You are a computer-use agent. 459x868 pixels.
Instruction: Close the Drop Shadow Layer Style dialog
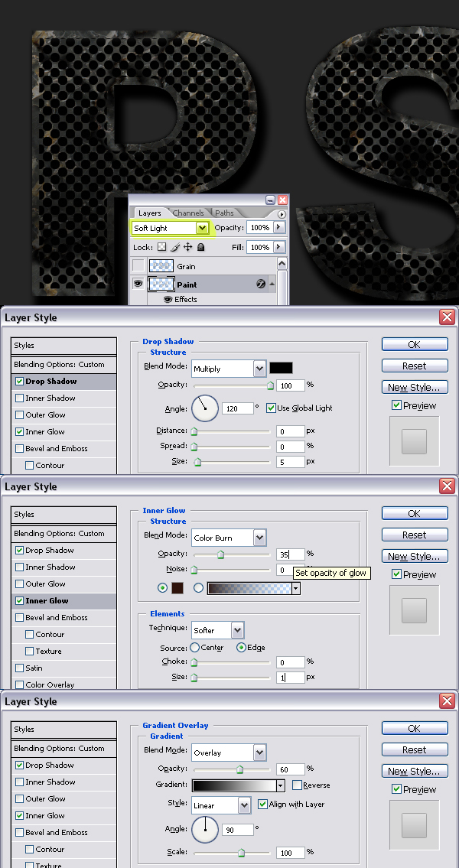[447, 317]
